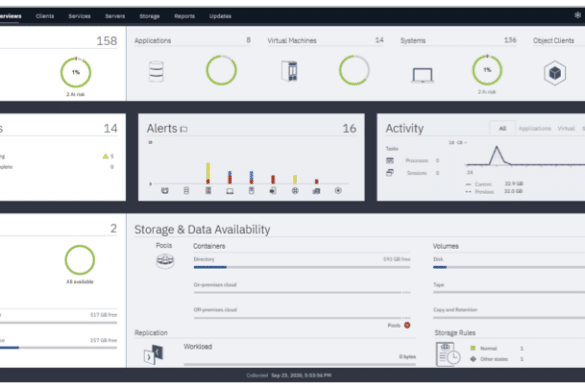Viewport: 585px width, 390px height.
Task: Open the Applications summary heading
Action: tap(153, 41)
